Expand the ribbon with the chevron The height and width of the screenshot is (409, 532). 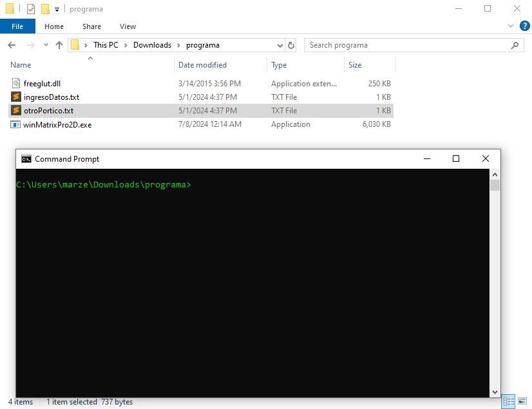510,26
